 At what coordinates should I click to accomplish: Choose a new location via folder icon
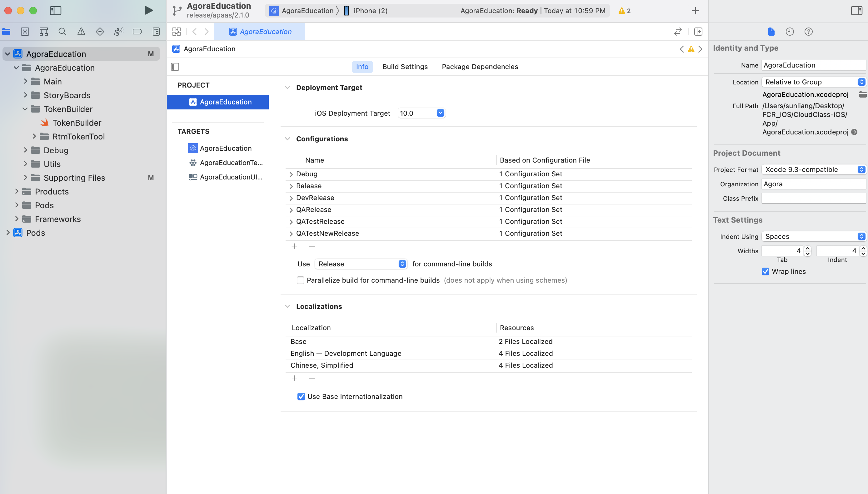click(863, 94)
